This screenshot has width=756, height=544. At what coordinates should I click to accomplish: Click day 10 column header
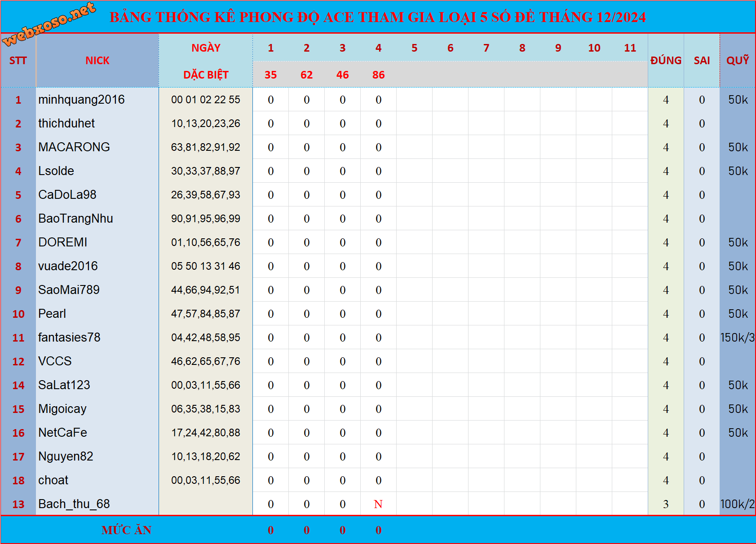coord(594,48)
